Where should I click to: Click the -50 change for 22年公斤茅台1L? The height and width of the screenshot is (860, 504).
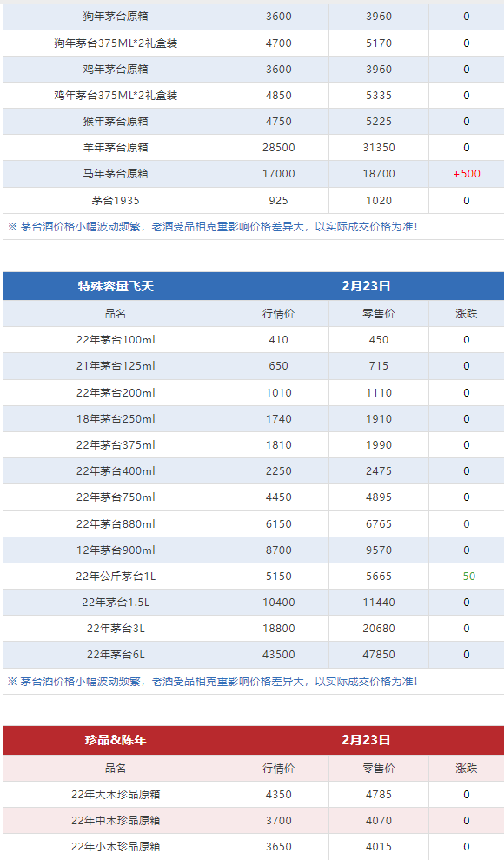coord(467,577)
